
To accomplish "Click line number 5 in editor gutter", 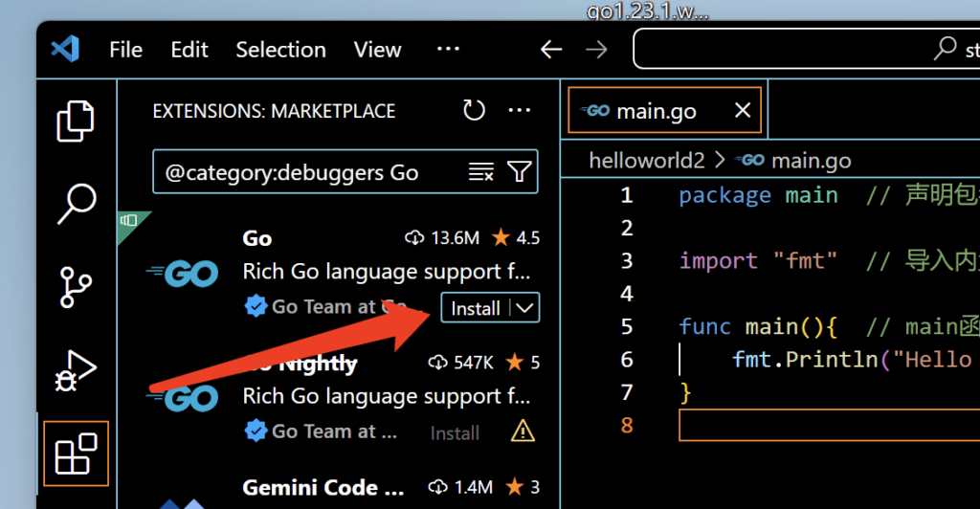I will click(x=627, y=326).
